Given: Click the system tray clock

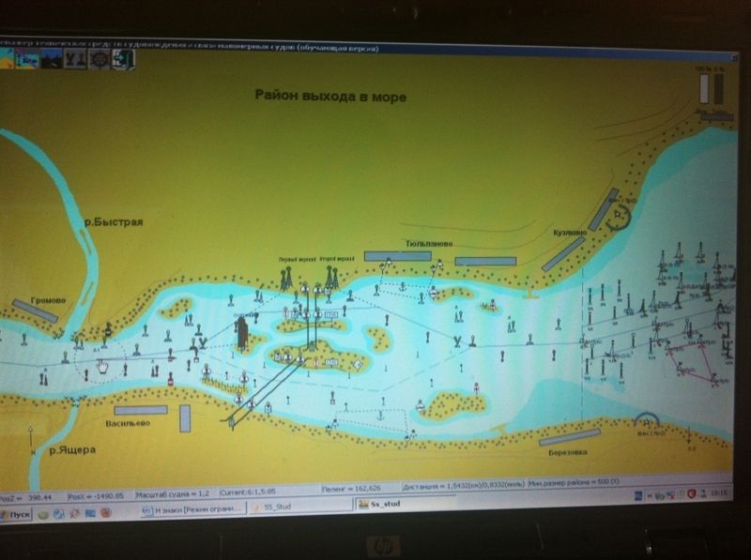Looking at the screenshot, I should (717, 492).
